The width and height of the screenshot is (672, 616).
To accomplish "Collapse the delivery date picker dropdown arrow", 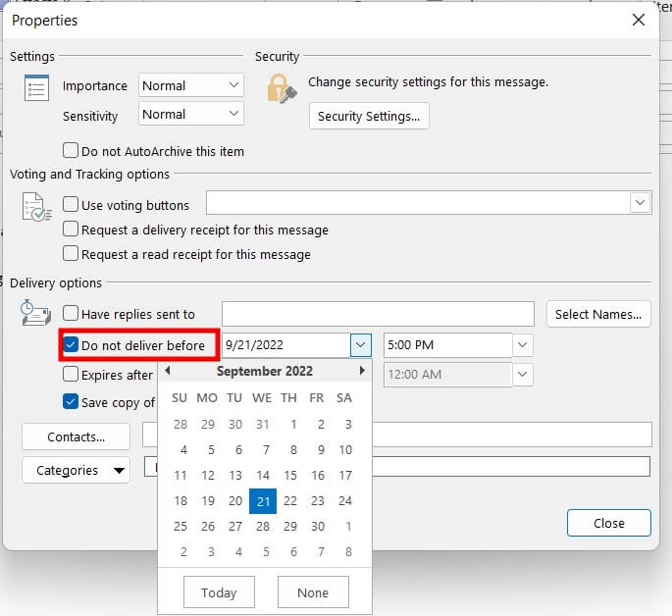I will (360, 345).
